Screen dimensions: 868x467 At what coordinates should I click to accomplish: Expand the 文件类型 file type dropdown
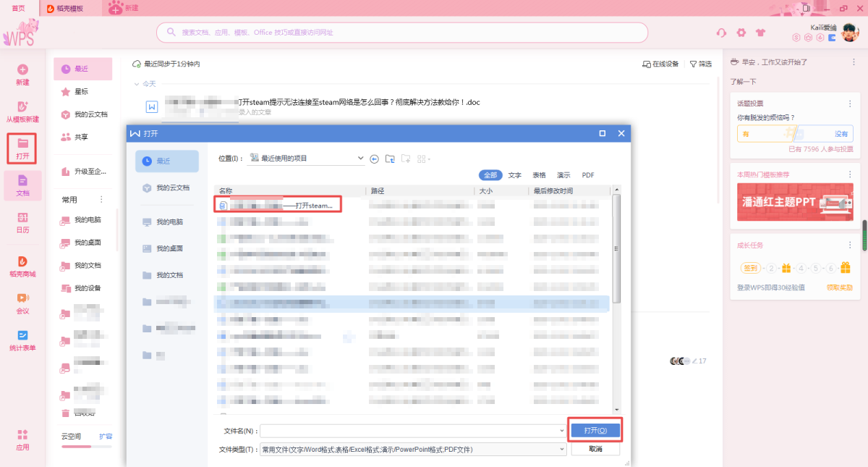(561, 450)
